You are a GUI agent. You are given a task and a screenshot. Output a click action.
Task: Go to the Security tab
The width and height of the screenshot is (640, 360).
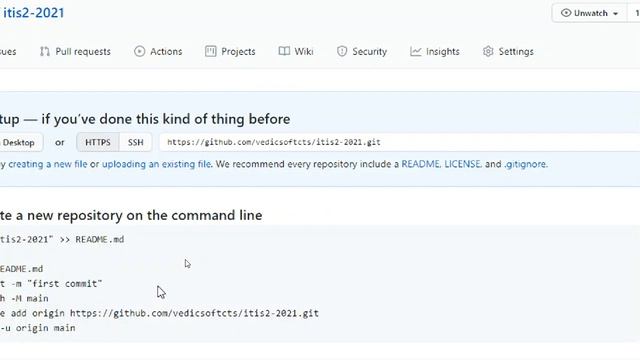(362, 51)
